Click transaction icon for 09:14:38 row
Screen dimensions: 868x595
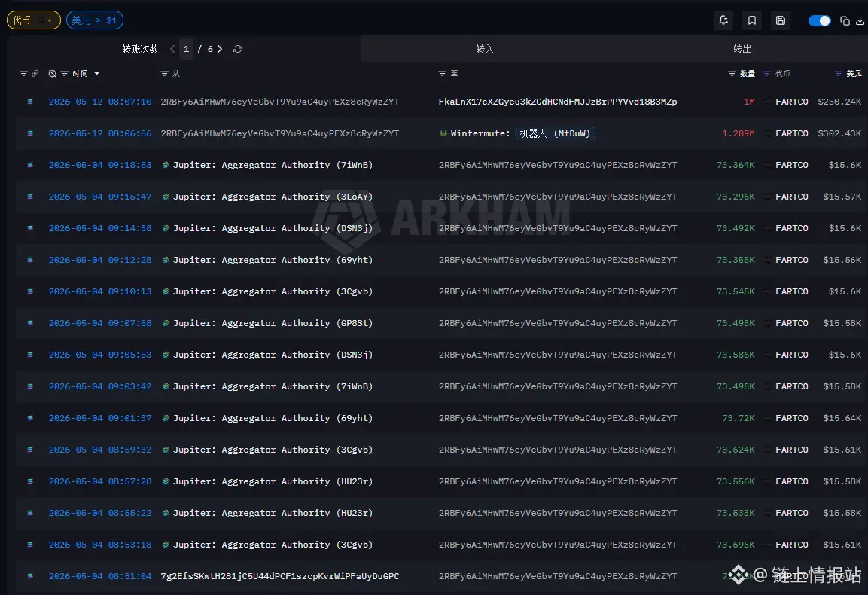(30, 228)
